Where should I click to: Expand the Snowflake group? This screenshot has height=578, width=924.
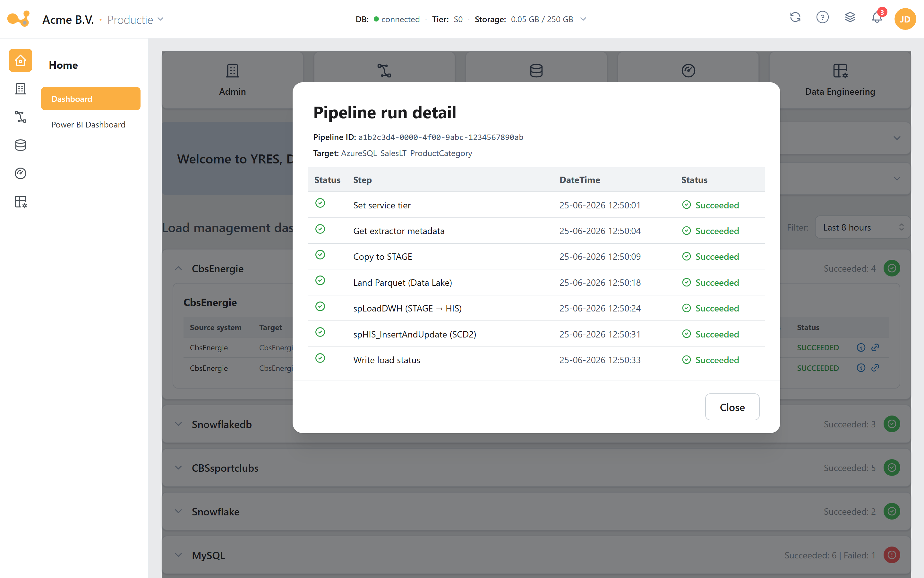[178, 511]
